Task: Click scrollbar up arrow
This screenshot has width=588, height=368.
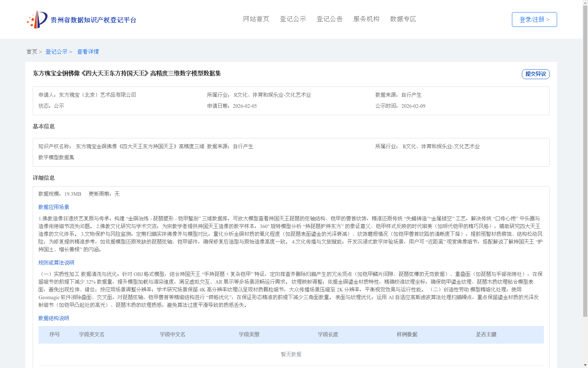Action: pyautogui.click(x=585, y=3)
